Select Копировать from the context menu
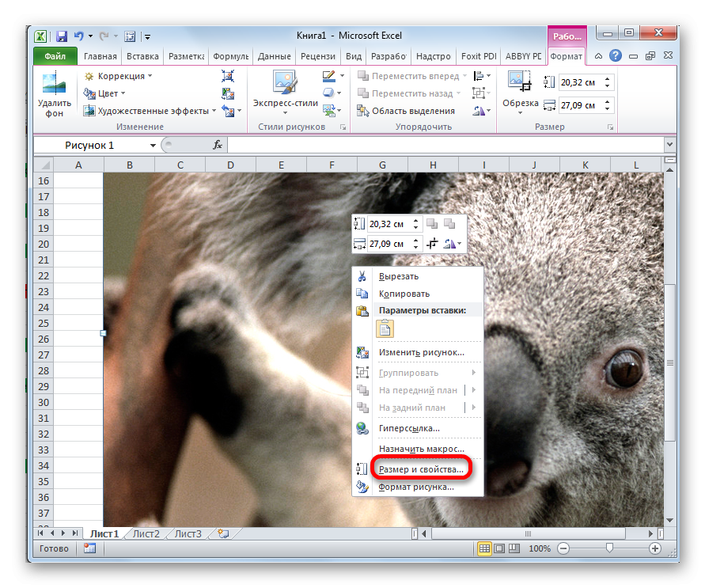The image size is (705, 588). [x=404, y=294]
